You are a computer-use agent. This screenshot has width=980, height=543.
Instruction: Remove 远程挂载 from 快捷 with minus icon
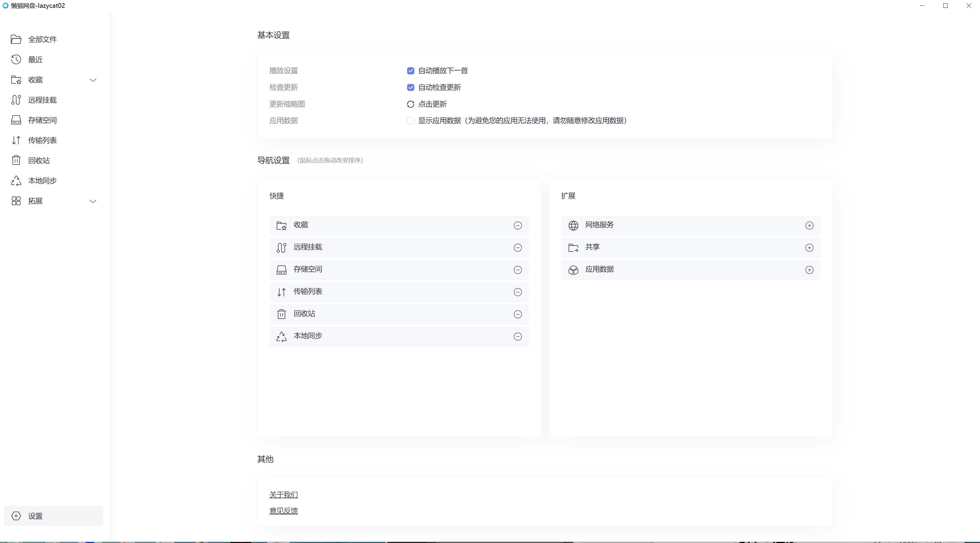[517, 248]
